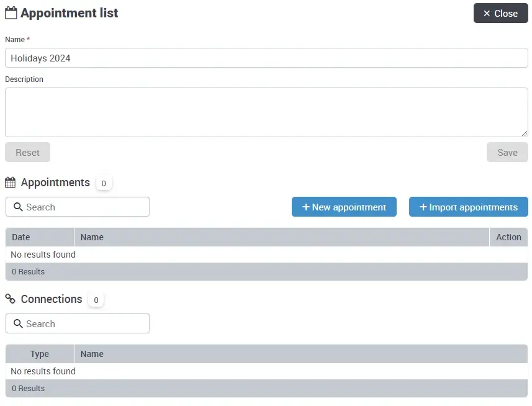This screenshot has height=406, width=532.
Task: Start importing appointments
Action: click(x=469, y=207)
